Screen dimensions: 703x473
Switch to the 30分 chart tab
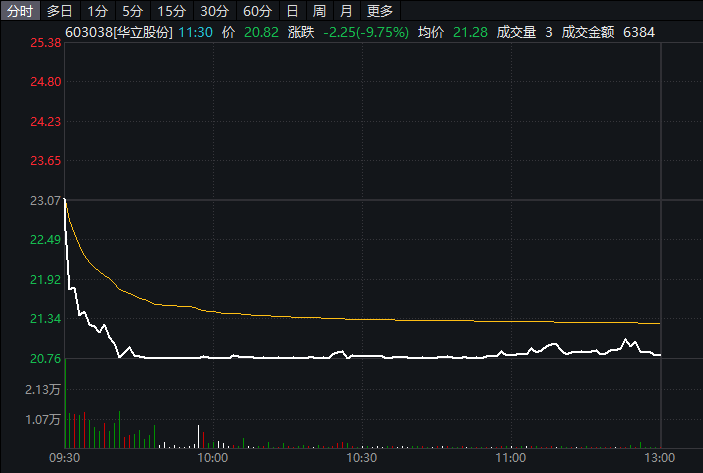click(214, 12)
